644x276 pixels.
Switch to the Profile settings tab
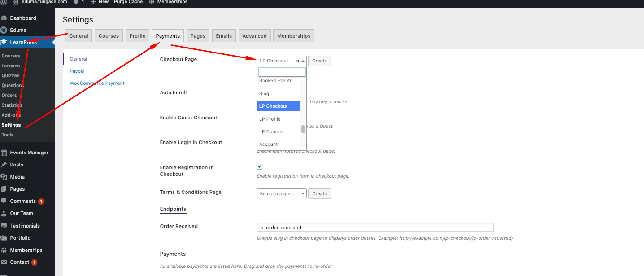[137, 36]
